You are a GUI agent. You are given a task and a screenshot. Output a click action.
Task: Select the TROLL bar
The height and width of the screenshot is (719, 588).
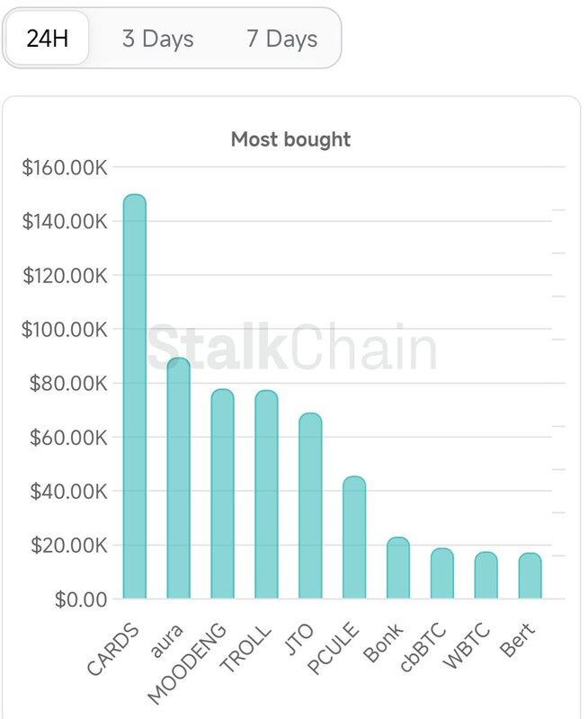(266, 494)
